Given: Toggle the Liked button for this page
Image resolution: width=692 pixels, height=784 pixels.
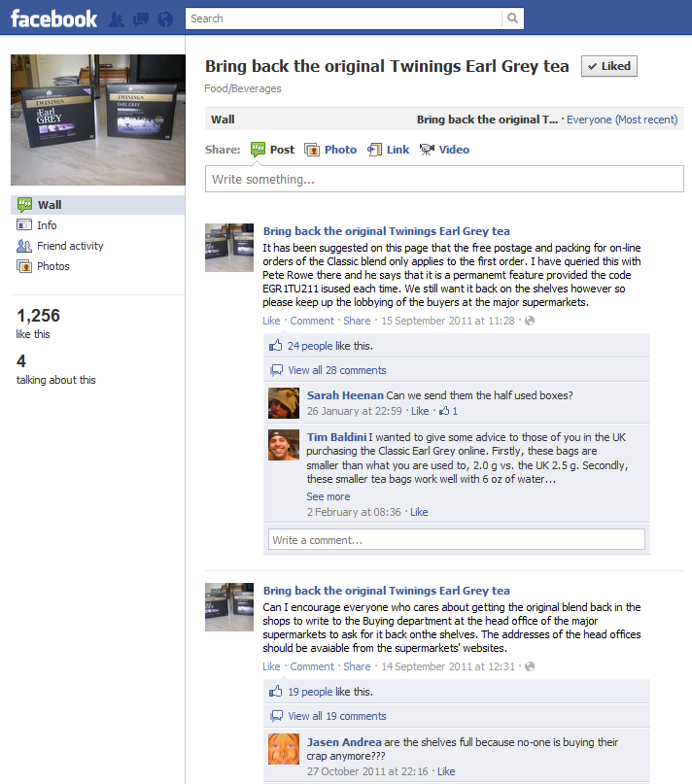Looking at the screenshot, I should click(609, 66).
